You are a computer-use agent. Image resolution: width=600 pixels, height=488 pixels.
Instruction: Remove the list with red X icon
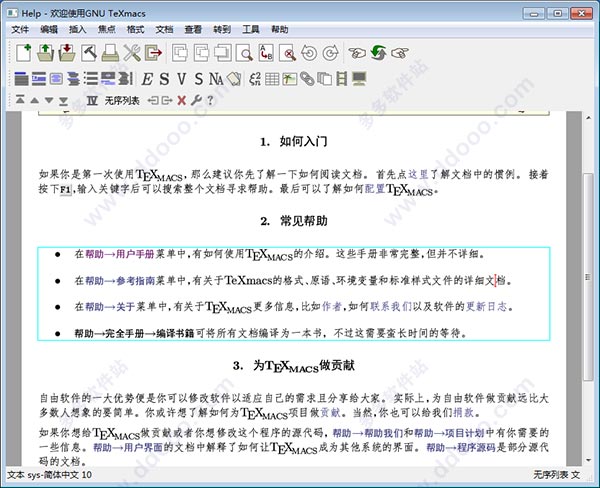pos(182,101)
